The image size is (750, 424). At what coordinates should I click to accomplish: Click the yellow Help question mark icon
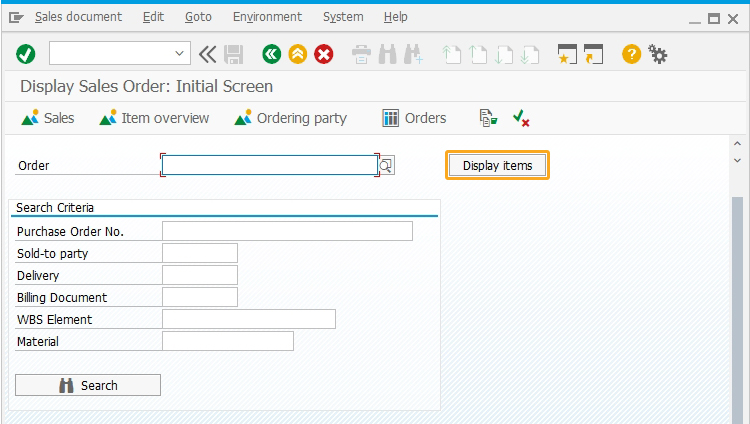(x=631, y=54)
